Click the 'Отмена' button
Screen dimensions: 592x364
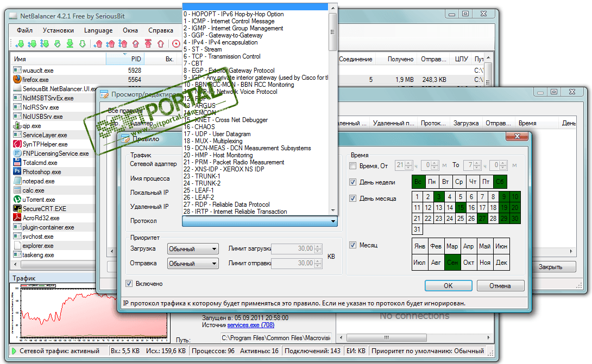click(x=500, y=285)
